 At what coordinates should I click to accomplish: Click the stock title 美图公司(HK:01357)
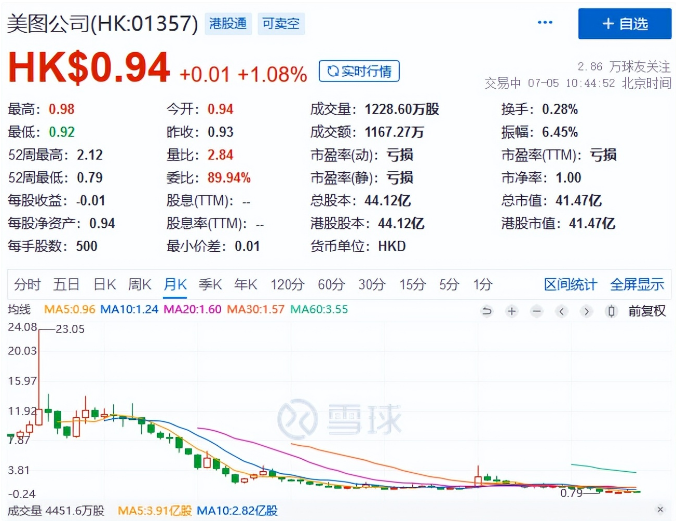point(103,23)
